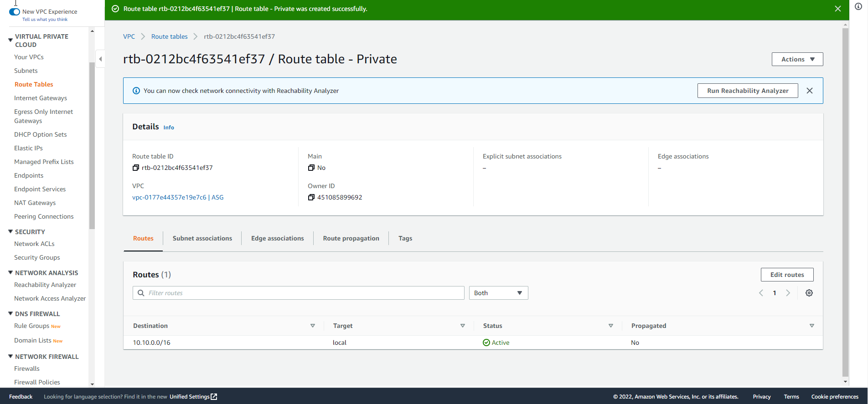Collapse the left navigation panel
Screen dimensions: 868x404
tap(100, 59)
